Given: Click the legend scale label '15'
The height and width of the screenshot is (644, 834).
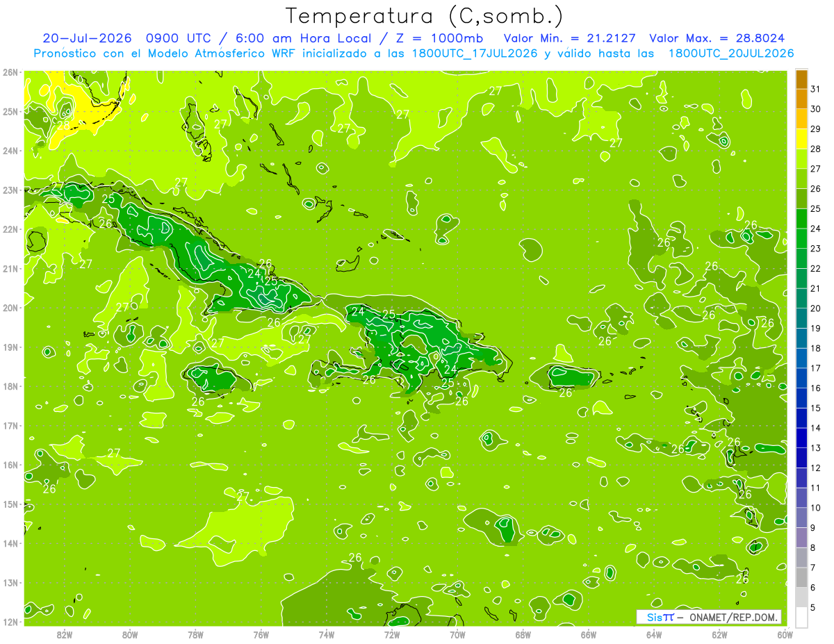Looking at the screenshot, I should coord(816,408).
